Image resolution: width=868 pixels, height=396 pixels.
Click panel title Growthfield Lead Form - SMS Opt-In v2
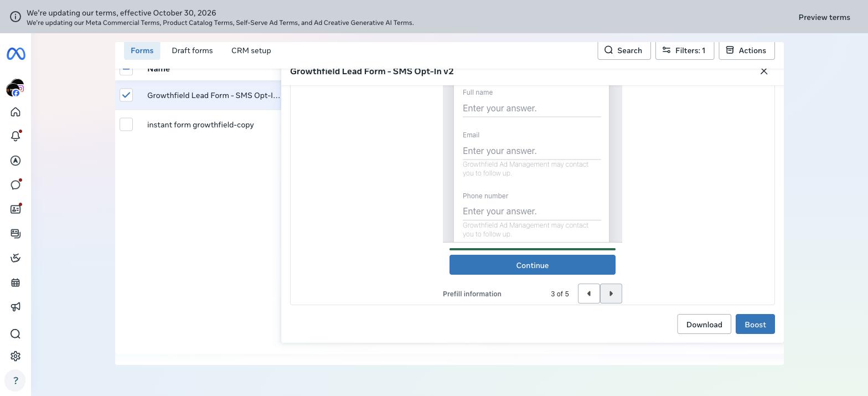(x=372, y=71)
